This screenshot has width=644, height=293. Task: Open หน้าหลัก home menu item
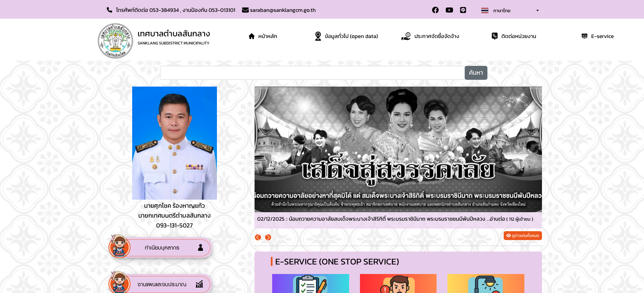263,36
